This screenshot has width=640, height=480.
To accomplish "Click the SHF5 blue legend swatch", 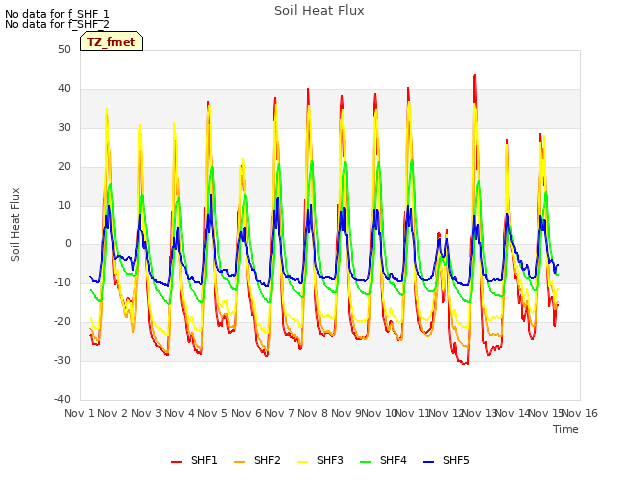I will click(x=429, y=462).
